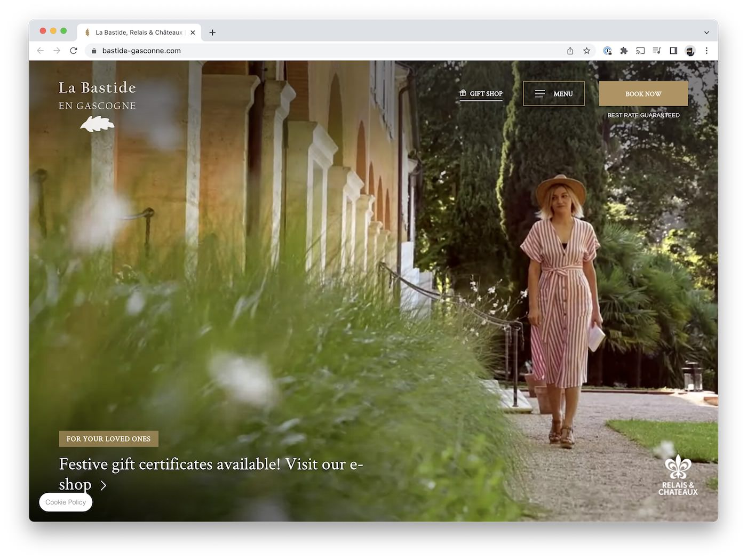Open the Cookie Policy button

[66, 502]
